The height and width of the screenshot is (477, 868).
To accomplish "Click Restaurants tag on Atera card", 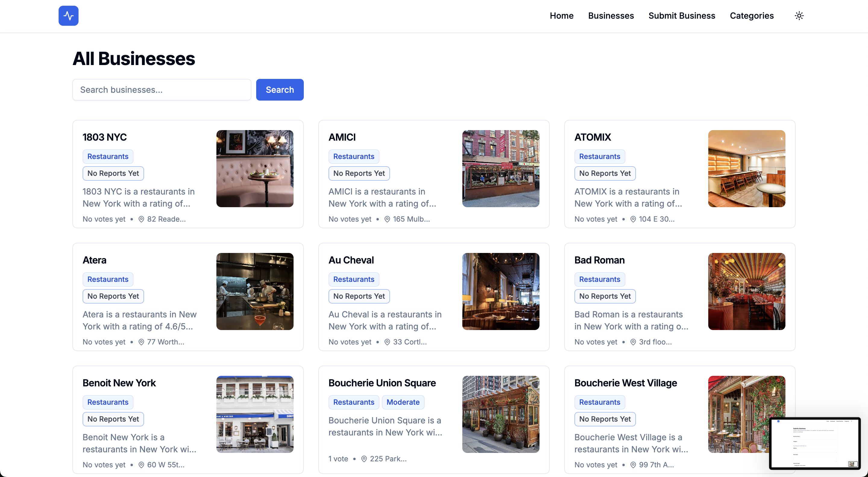I will [x=108, y=279].
